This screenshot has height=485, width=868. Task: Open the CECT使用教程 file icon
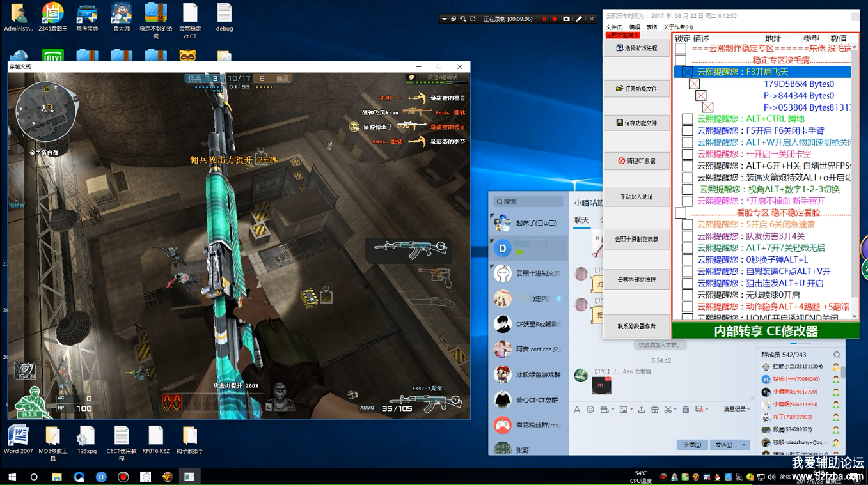pyautogui.click(x=121, y=443)
